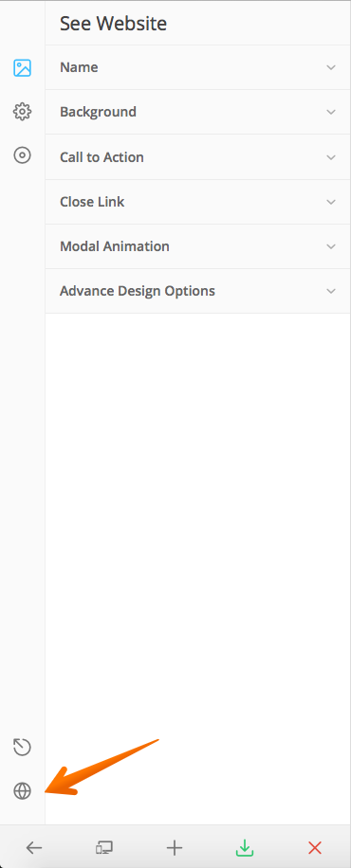Expand the Call to Action chevron
The image size is (351, 868).
pyautogui.click(x=331, y=157)
